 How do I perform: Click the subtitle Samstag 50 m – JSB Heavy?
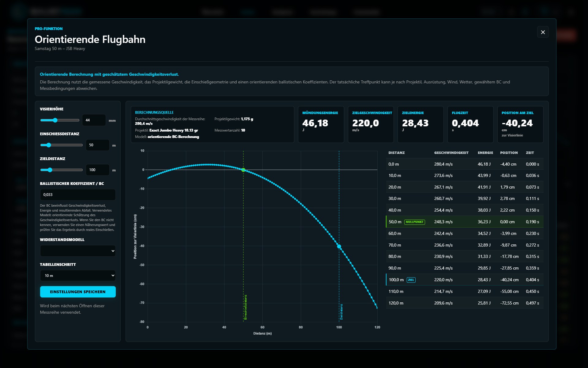(60, 48)
